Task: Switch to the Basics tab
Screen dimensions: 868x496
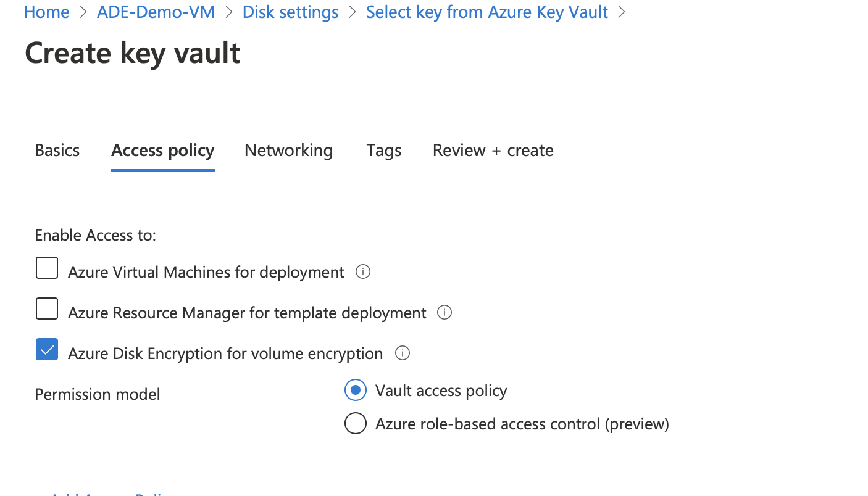Action: [x=57, y=150]
